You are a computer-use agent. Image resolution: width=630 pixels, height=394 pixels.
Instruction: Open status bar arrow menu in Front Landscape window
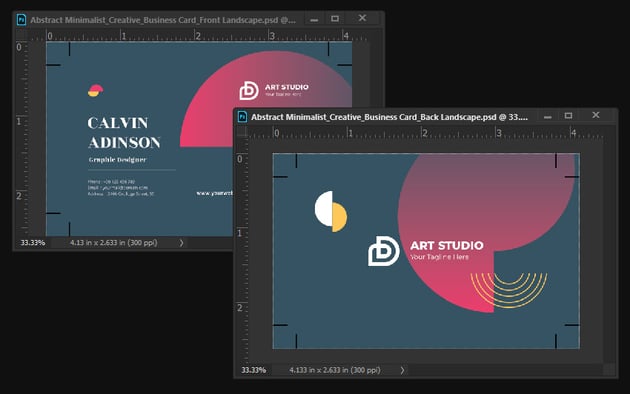pos(181,243)
